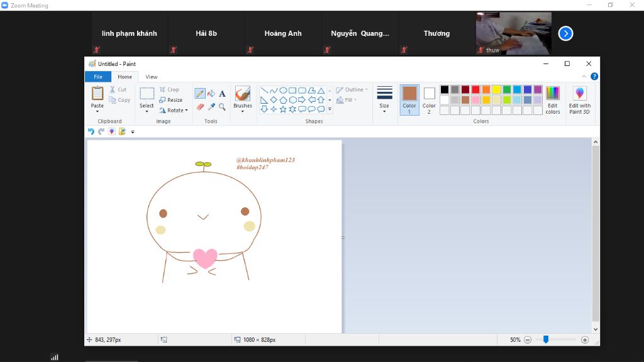Viewport: 644px width, 362px height.
Task: Choose the Right arrow shape
Action: click(302, 100)
